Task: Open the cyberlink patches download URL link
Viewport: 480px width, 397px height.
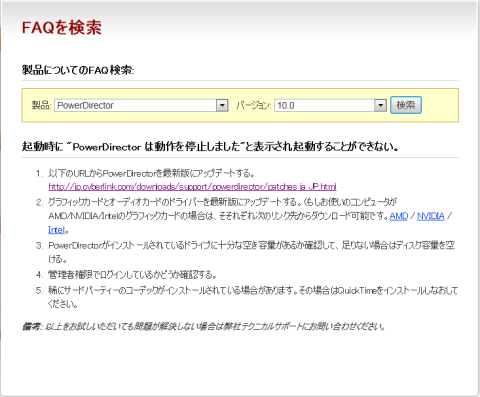Action: pos(192,187)
